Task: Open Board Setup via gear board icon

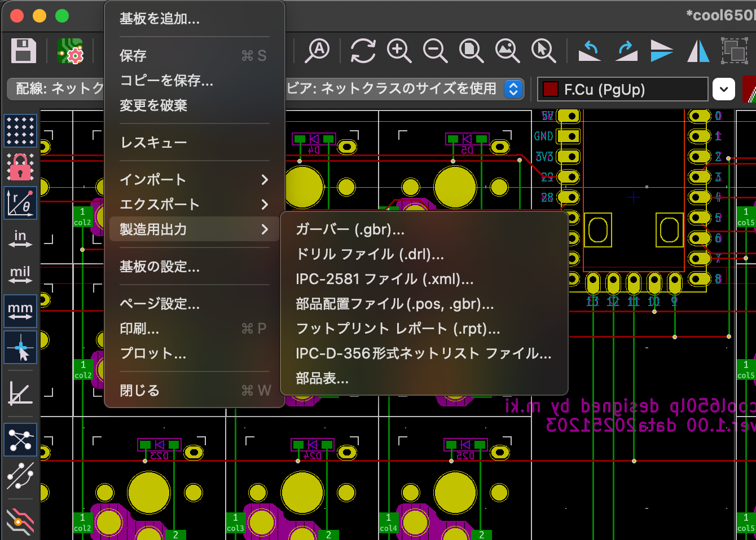Action: coord(71,51)
